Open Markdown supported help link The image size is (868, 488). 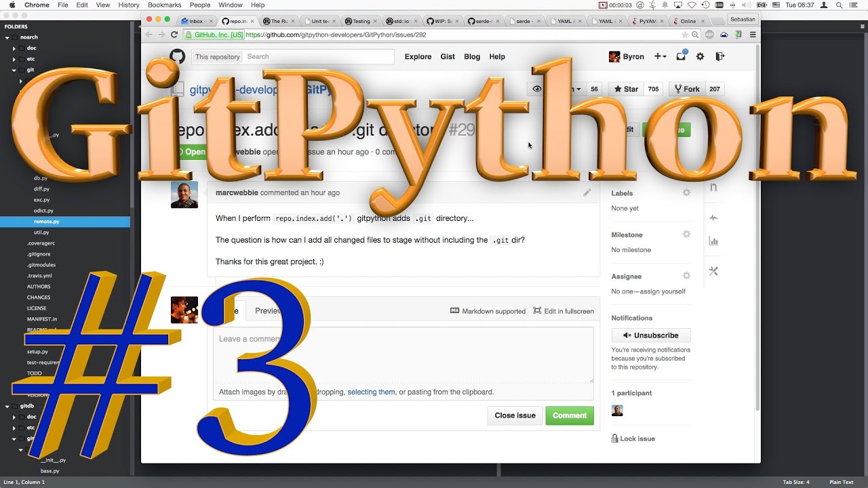(x=488, y=311)
